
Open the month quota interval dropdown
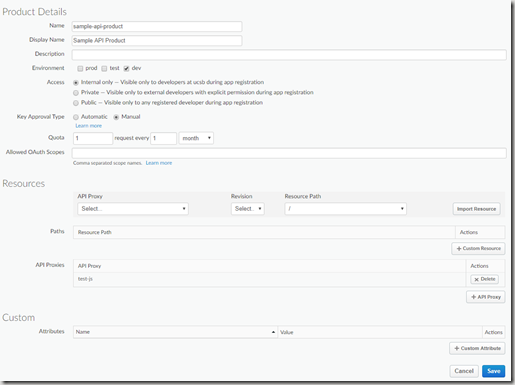pos(196,138)
